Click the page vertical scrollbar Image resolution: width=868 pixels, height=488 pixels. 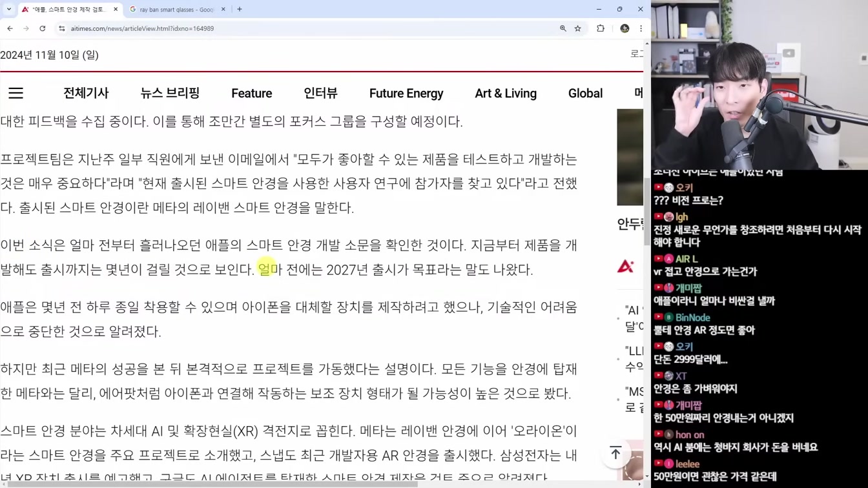pos(646,213)
